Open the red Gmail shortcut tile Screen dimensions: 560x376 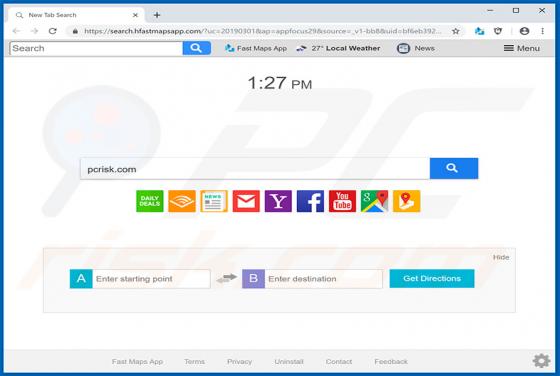click(246, 201)
